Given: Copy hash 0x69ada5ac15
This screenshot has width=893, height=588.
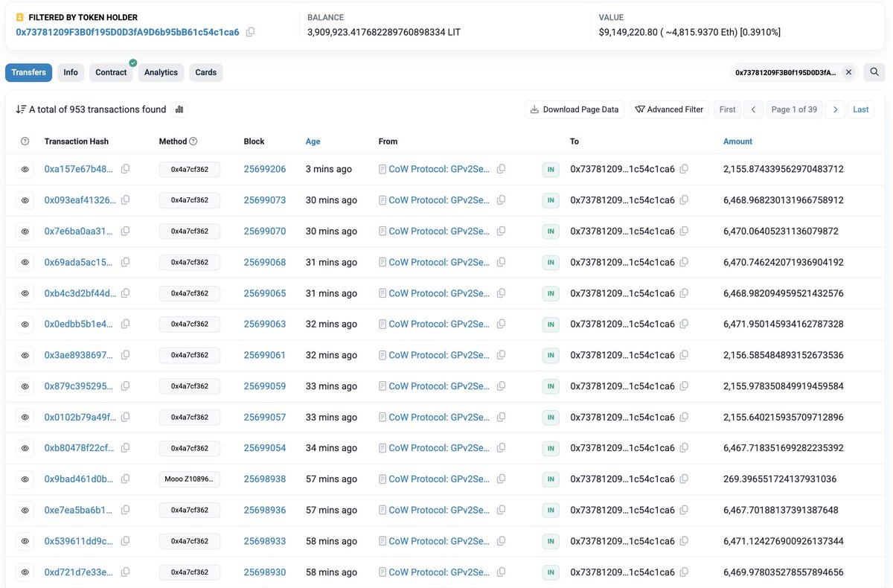Looking at the screenshot, I should tap(125, 262).
